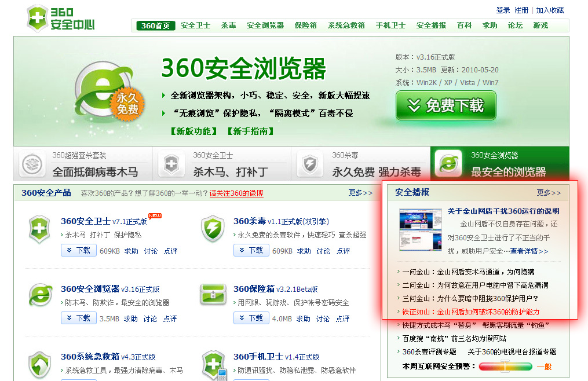Open the 游戏 navigation item

540,25
